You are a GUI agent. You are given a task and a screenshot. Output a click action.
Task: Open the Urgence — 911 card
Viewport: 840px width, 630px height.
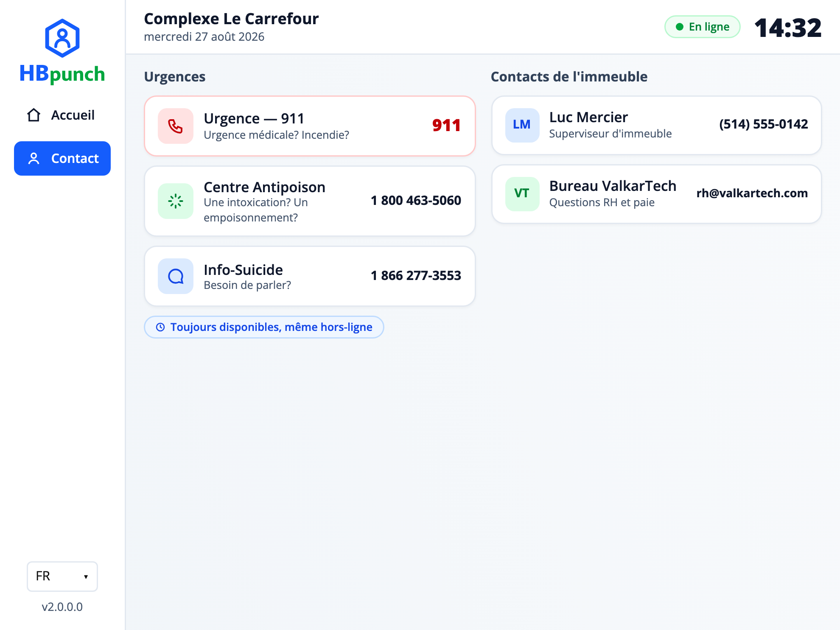coord(310,126)
